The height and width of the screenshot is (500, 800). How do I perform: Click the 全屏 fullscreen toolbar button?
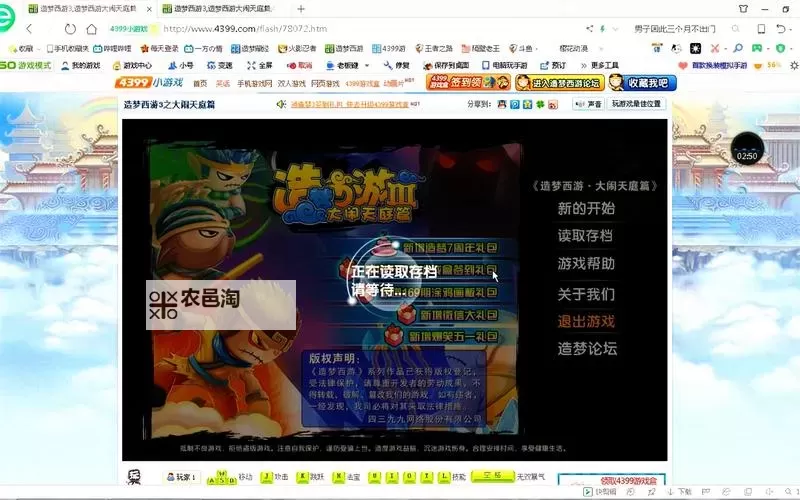coord(259,65)
